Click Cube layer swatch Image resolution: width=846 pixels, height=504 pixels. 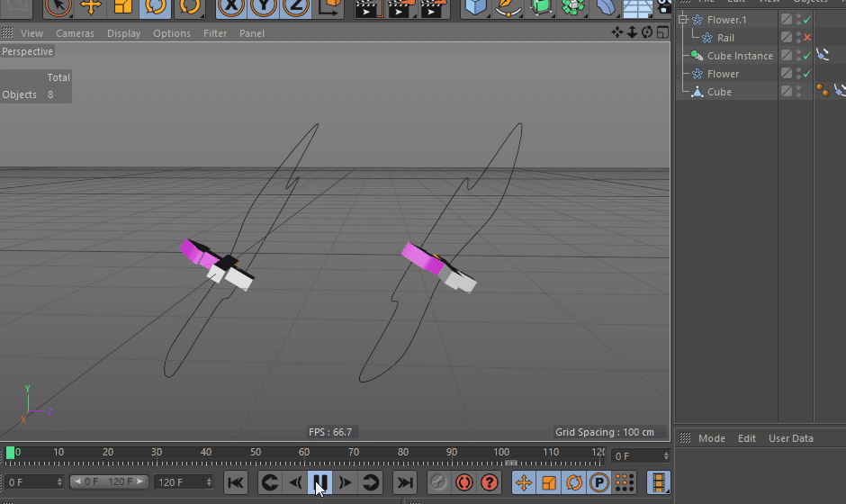coord(787,91)
